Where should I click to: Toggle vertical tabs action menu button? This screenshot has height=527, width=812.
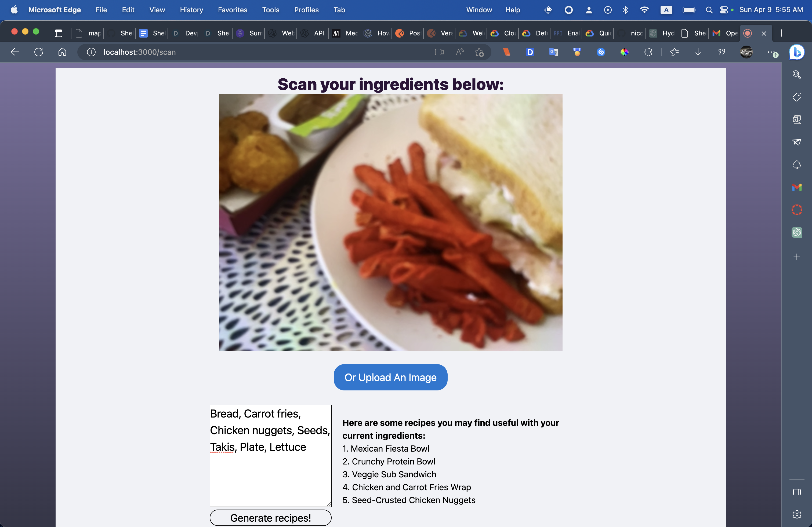[58, 33]
